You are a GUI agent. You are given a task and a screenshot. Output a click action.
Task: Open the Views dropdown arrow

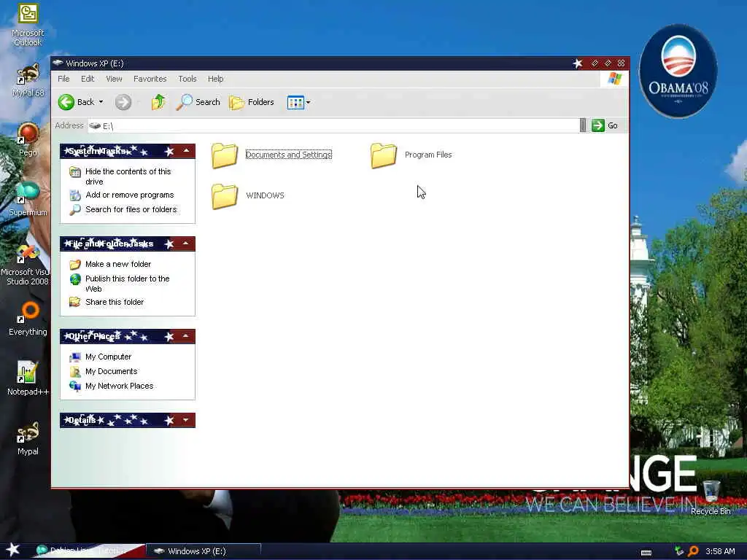click(309, 102)
